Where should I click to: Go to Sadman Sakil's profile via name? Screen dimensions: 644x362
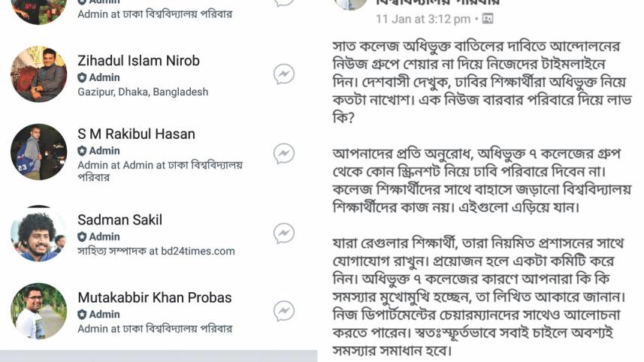point(119,220)
